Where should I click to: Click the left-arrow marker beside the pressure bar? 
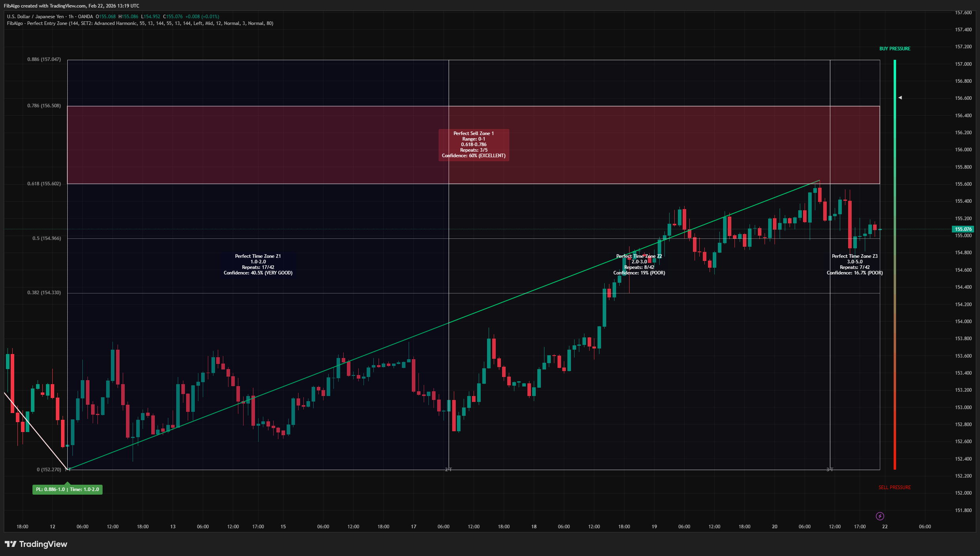pyautogui.click(x=901, y=97)
